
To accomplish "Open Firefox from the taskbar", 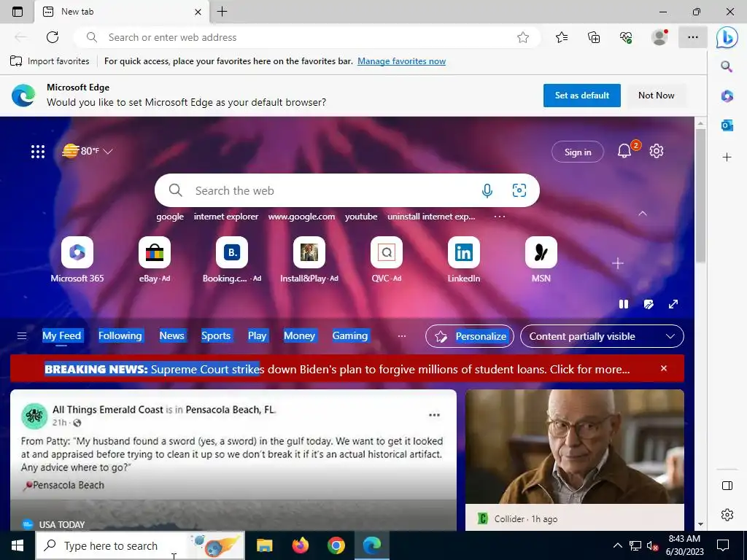I will point(300,545).
